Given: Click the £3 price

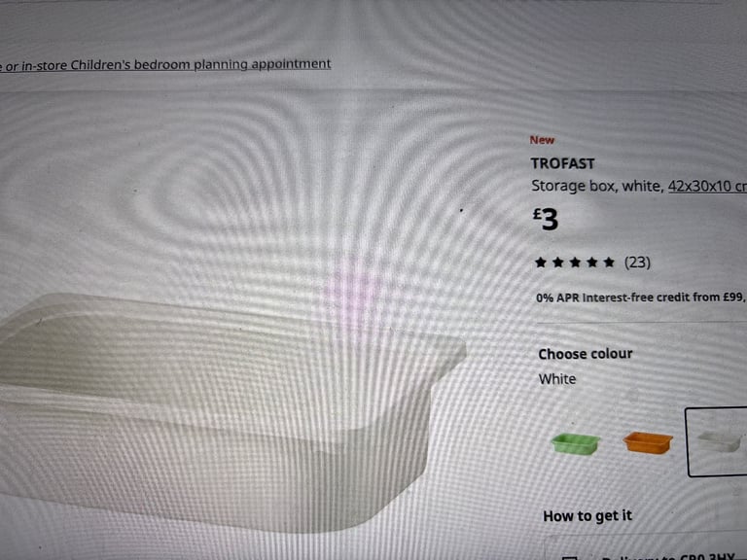Looking at the screenshot, I should pyautogui.click(x=546, y=219).
